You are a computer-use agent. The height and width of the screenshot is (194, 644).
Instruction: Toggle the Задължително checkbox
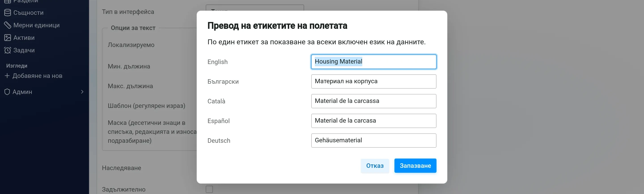[209, 189]
